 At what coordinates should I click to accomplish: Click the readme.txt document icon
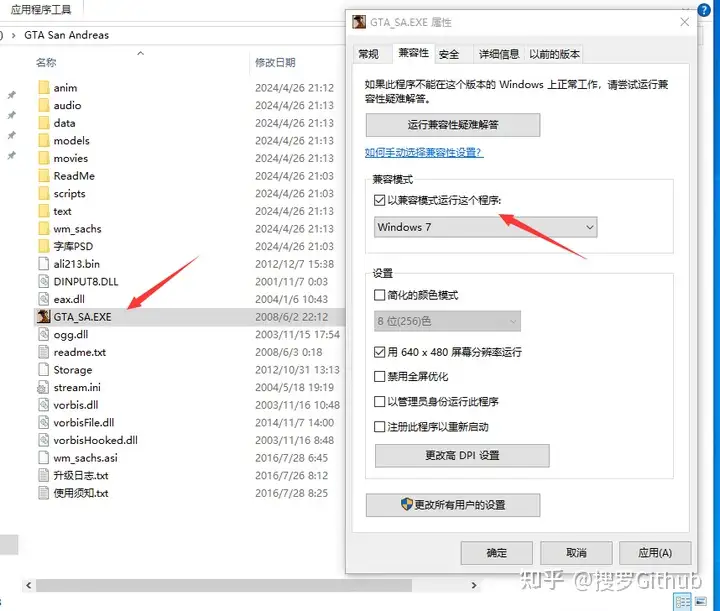coord(44,352)
